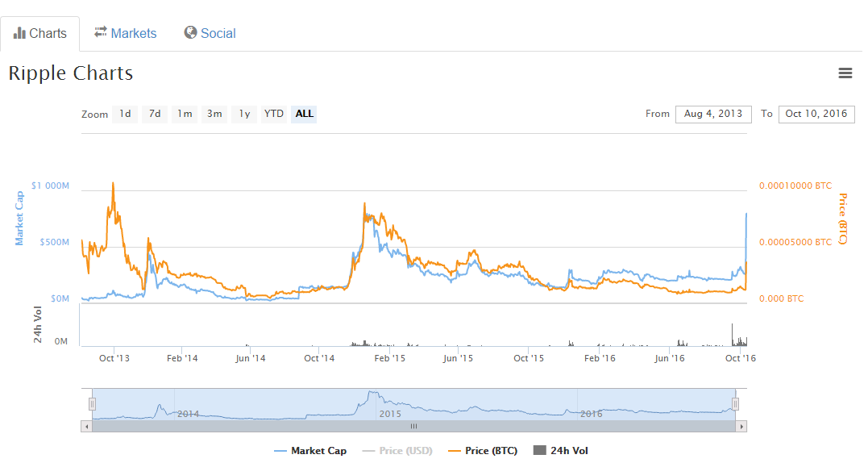This screenshot has width=868, height=463.
Task: Select the ALL zoom range
Action: (304, 114)
